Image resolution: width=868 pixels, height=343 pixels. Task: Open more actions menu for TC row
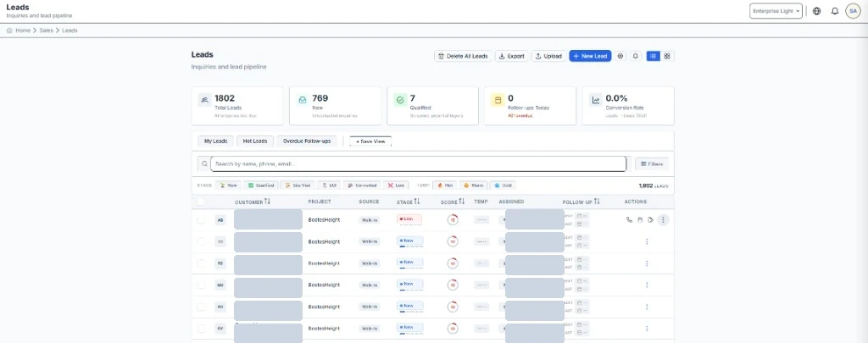647,241
